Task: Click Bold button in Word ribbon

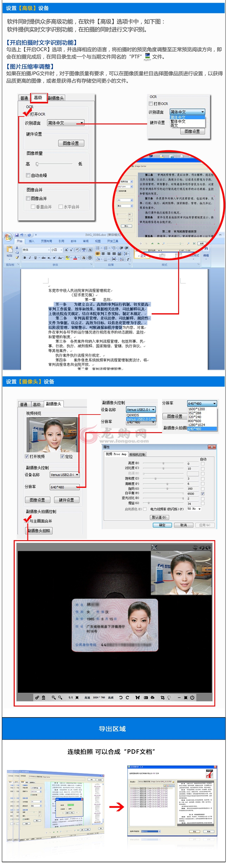Action: 25,258
